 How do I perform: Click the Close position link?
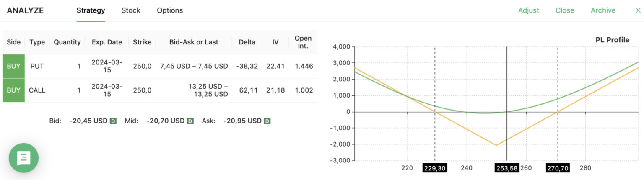tap(565, 10)
